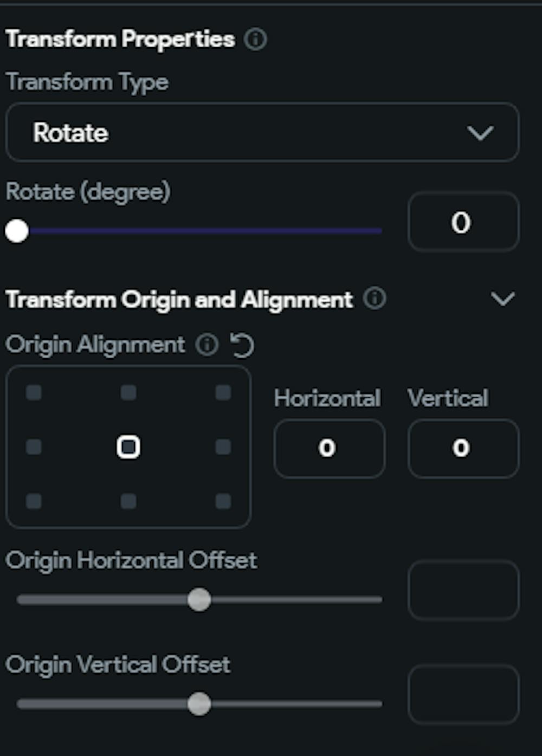Toggle the center origin alignment point

[x=128, y=446]
